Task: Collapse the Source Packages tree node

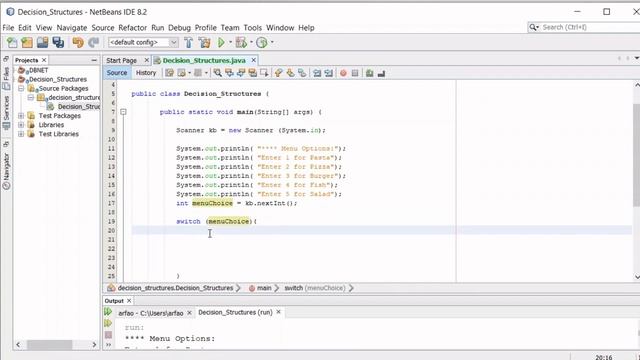Action: (21, 89)
